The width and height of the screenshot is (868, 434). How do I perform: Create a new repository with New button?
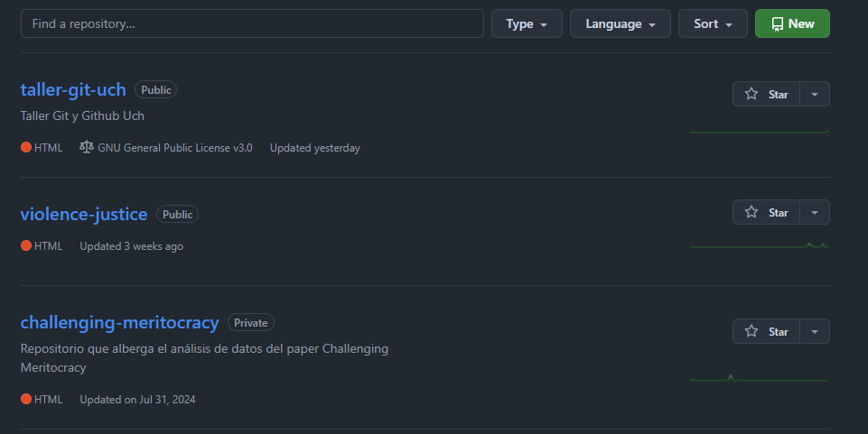pos(792,23)
